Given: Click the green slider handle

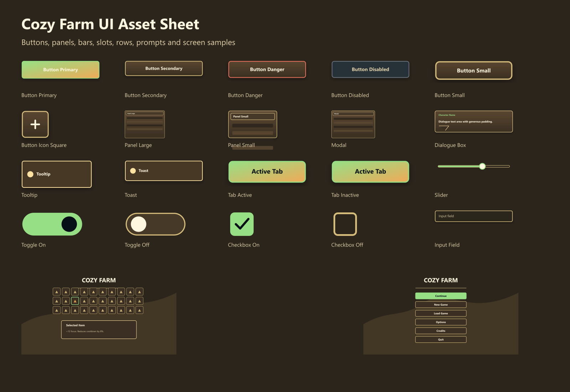Looking at the screenshot, I should 482,166.
